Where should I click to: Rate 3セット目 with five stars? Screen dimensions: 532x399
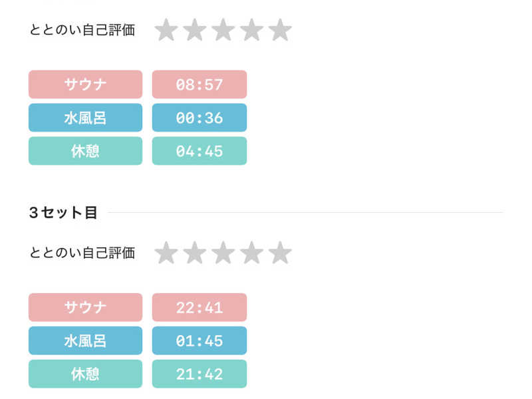[280, 253]
